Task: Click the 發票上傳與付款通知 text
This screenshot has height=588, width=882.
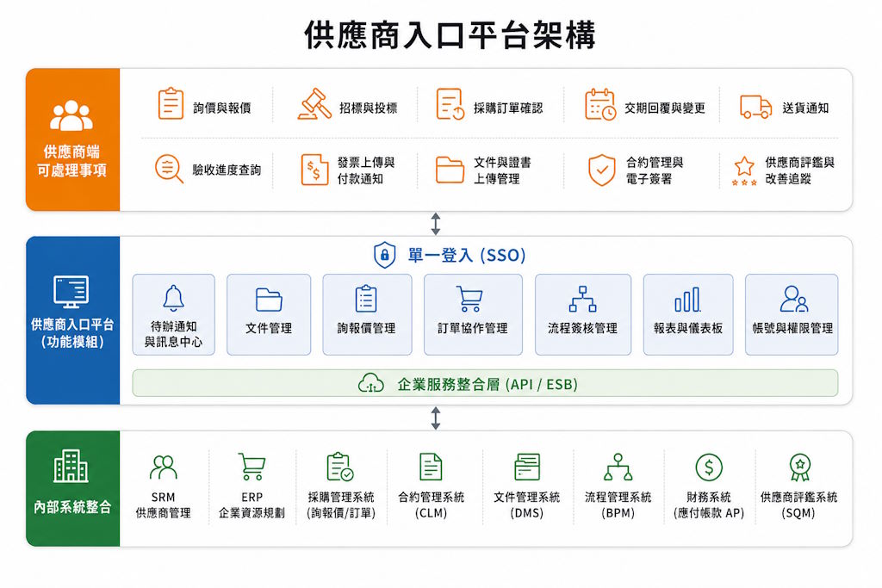Action: point(366,170)
